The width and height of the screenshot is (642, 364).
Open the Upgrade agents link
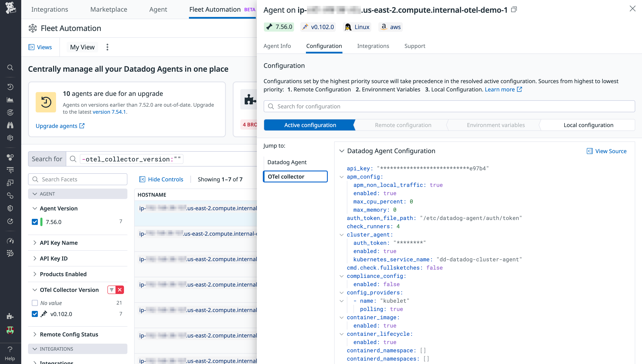click(x=56, y=126)
